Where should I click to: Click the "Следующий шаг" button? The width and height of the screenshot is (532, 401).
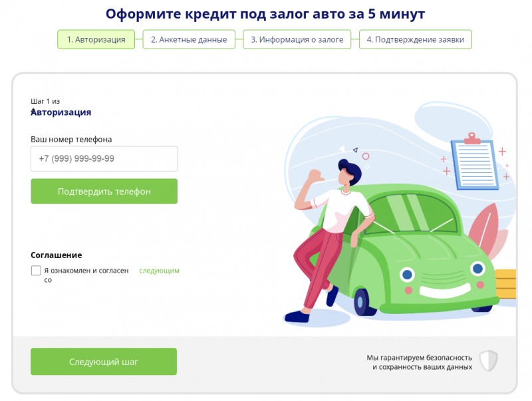point(104,361)
